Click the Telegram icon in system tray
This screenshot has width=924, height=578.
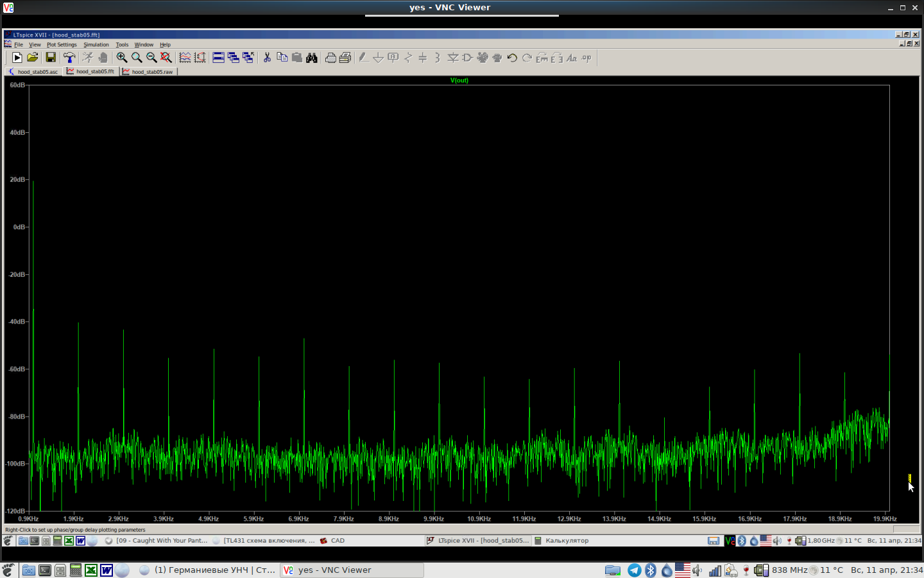tap(635, 570)
